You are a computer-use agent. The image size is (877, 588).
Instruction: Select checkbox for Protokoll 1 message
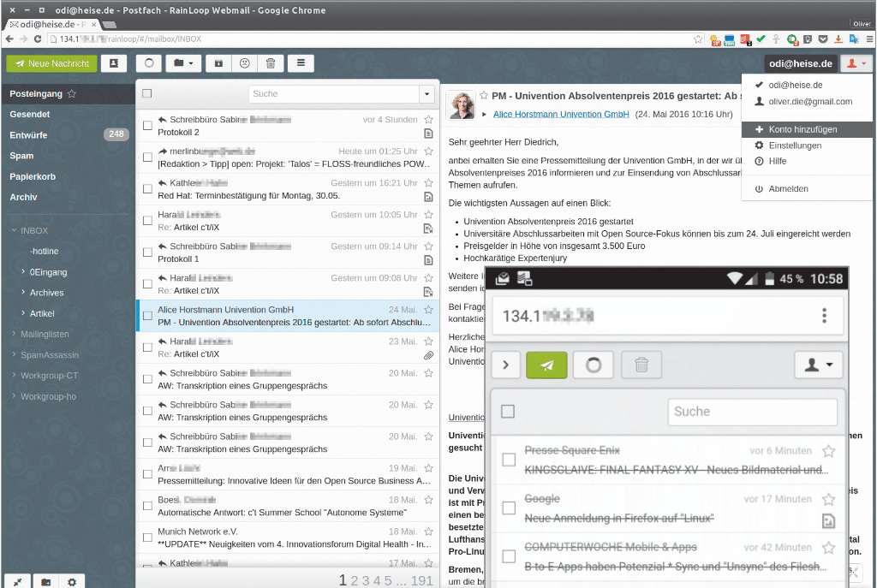tap(147, 252)
